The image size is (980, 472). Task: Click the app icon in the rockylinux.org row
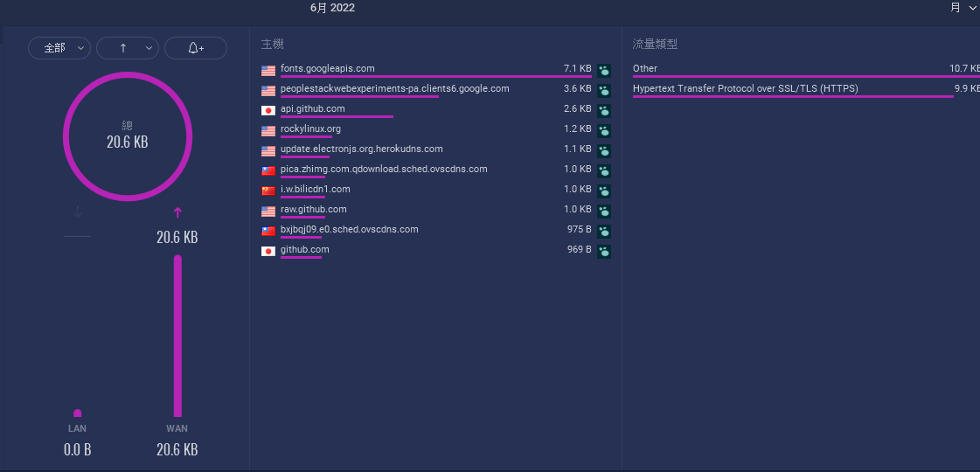click(604, 130)
